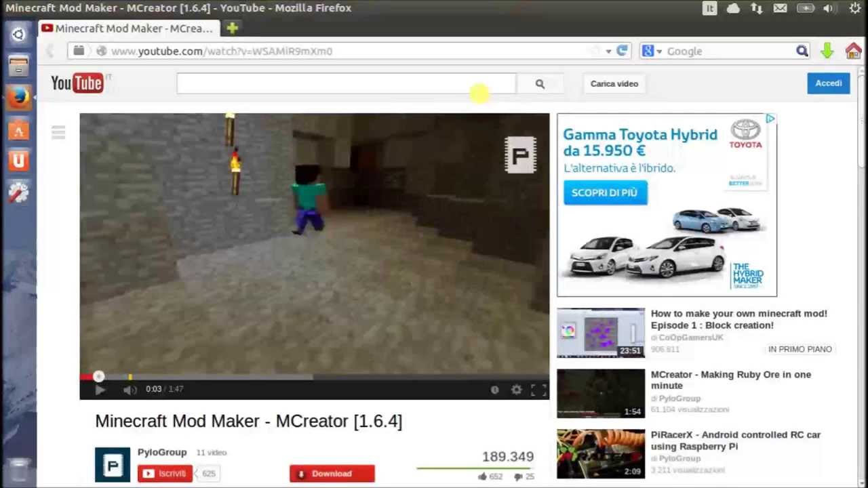868x488 pixels.
Task: Click the PyloGroup watermark in the video
Action: point(520,156)
